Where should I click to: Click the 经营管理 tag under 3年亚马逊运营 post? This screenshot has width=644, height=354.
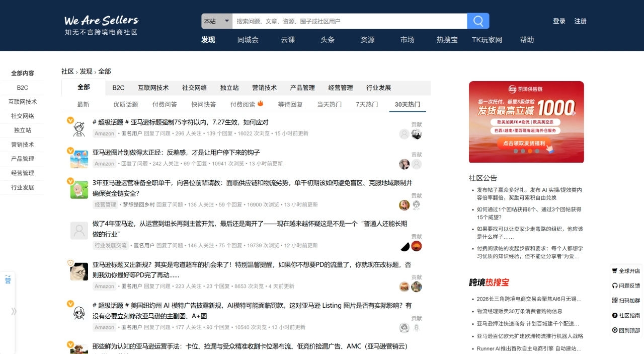(x=106, y=204)
